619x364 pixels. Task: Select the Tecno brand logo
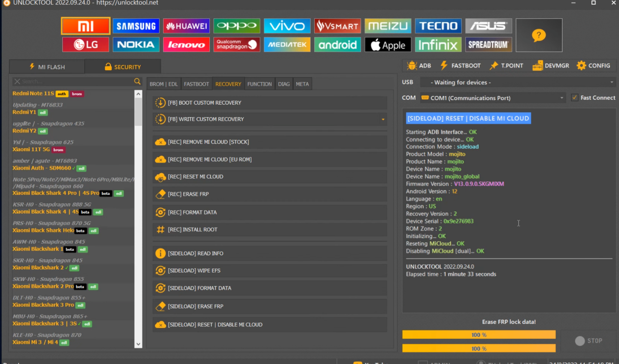click(x=438, y=26)
